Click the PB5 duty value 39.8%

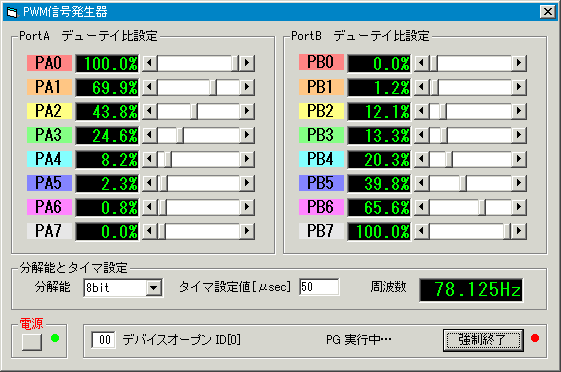379,183
